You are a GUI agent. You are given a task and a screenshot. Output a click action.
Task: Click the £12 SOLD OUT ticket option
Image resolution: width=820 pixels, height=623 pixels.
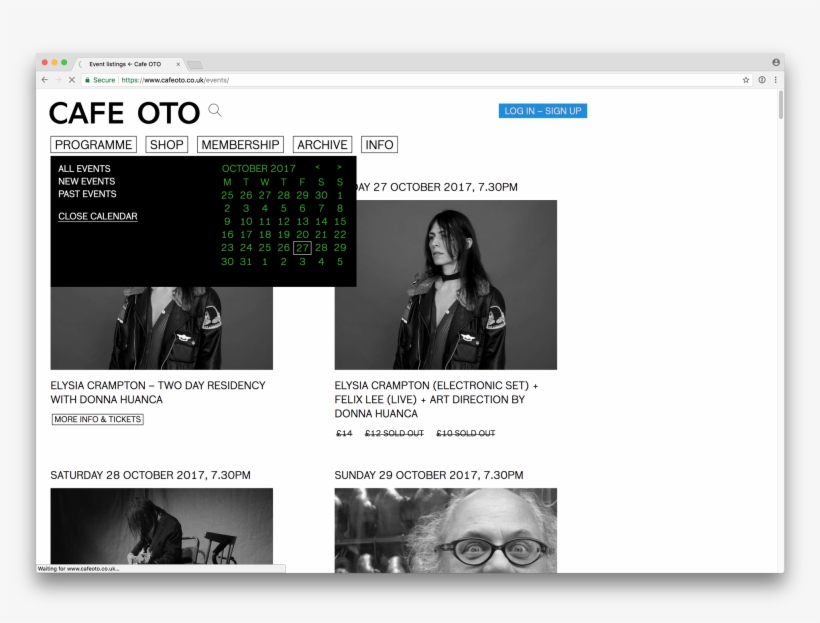(394, 433)
